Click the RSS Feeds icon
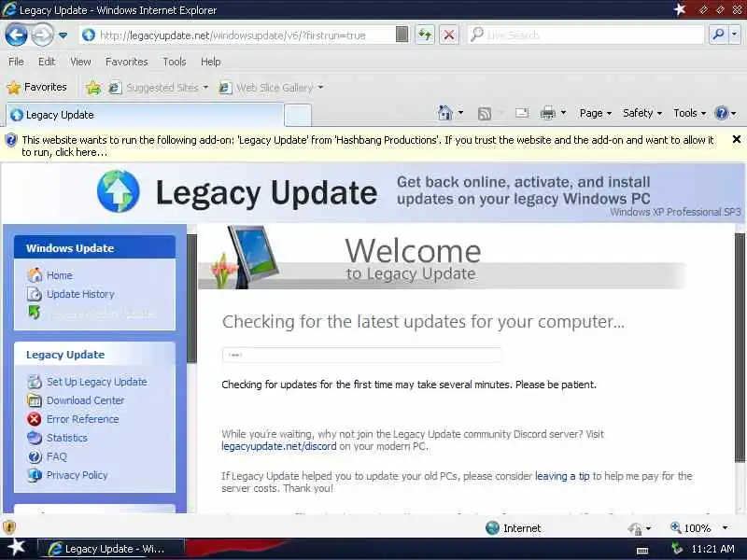 pos(485,113)
